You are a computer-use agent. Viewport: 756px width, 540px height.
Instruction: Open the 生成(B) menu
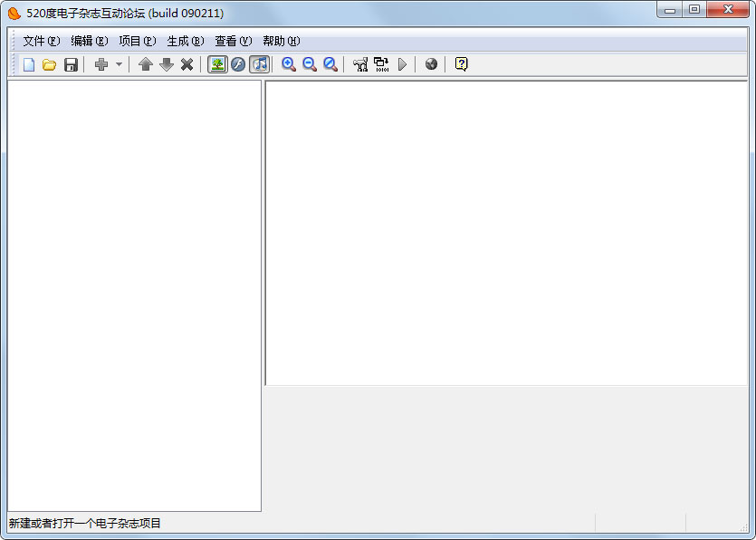point(186,41)
